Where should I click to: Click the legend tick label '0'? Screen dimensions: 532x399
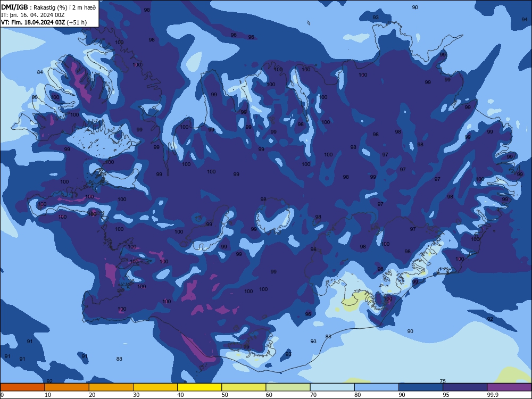[x=2, y=395]
